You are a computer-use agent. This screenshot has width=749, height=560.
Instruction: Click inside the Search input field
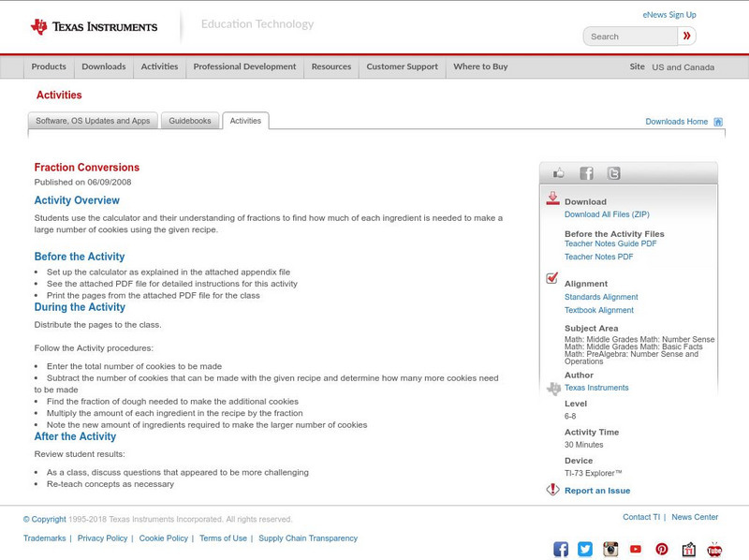tap(629, 35)
